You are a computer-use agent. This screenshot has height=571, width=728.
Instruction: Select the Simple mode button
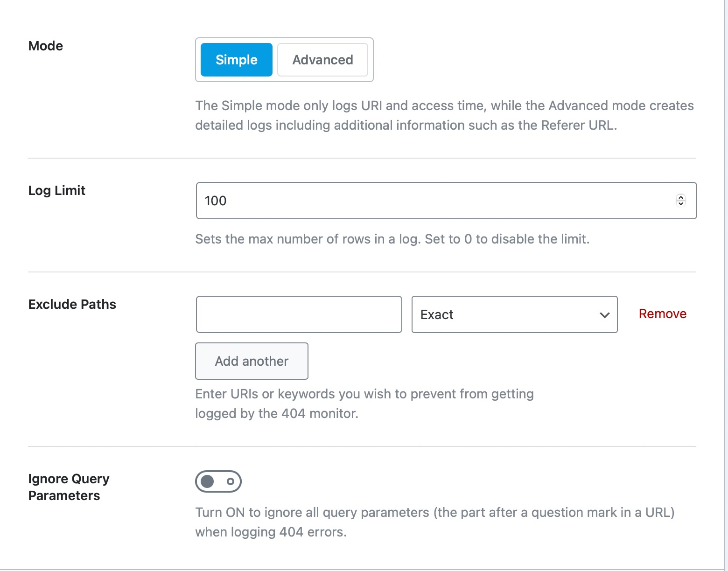click(x=236, y=60)
